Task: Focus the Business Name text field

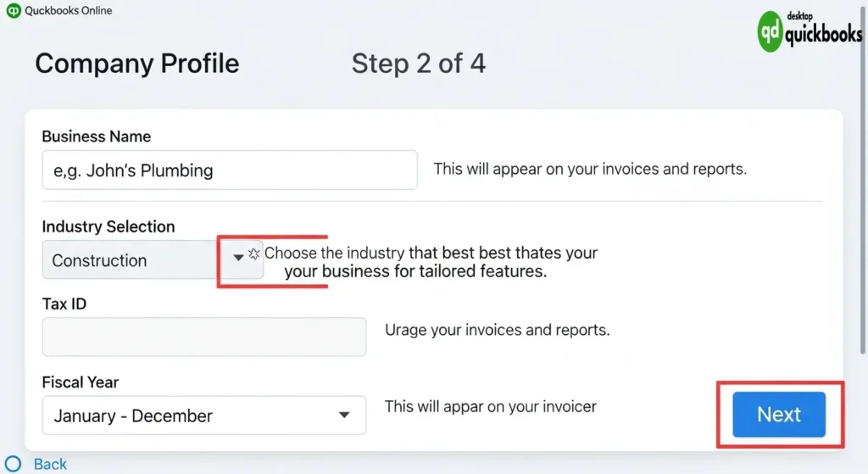Action: pyautogui.click(x=229, y=170)
